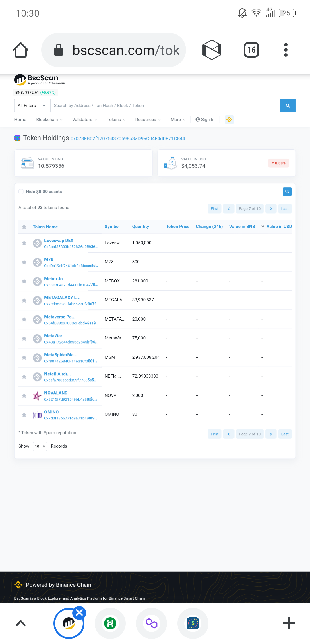The image size is (310, 644).
Task: Click the BscScan logo
Action: [x=40, y=80]
